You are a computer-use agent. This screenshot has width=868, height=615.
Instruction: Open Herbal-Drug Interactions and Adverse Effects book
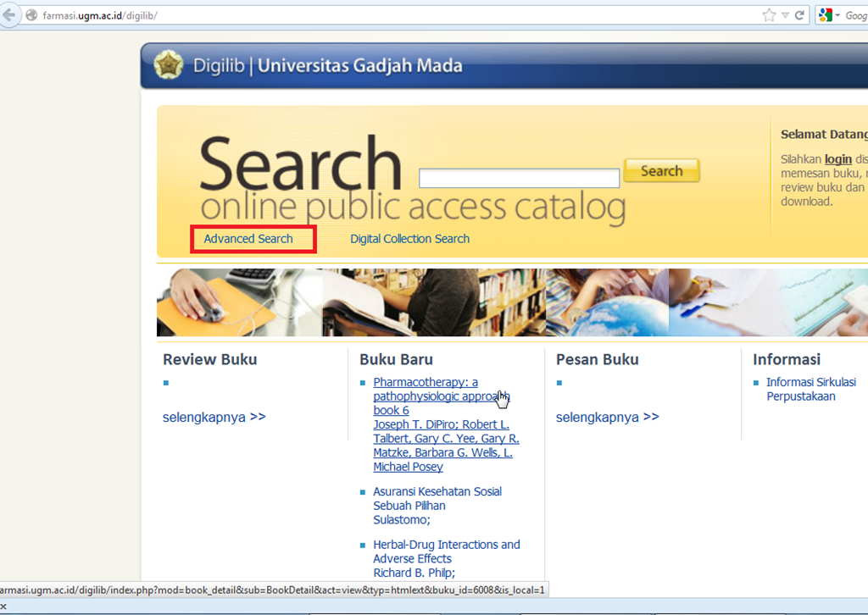[x=447, y=551]
